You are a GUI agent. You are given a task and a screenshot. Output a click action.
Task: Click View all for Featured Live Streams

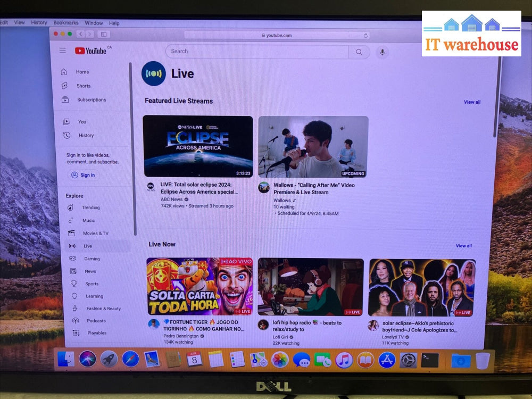click(x=472, y=102)
